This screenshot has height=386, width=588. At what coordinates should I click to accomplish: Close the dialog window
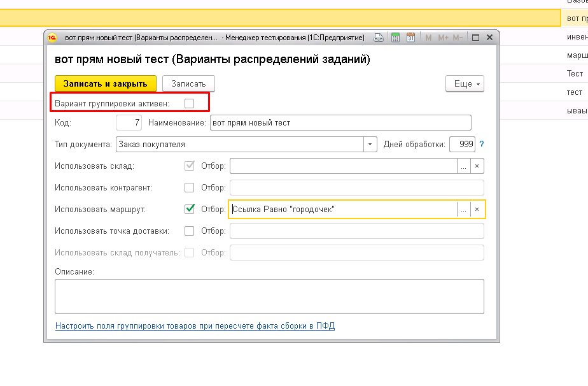[x=489, y=37]
